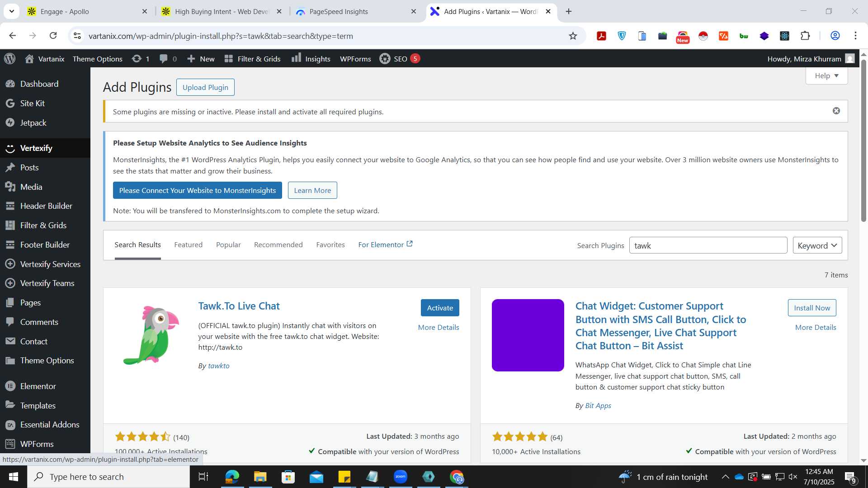The height and width of the screenshot is (488, 868).
Task: Dismiss the missing plugins notice
Action: (836, 111)
